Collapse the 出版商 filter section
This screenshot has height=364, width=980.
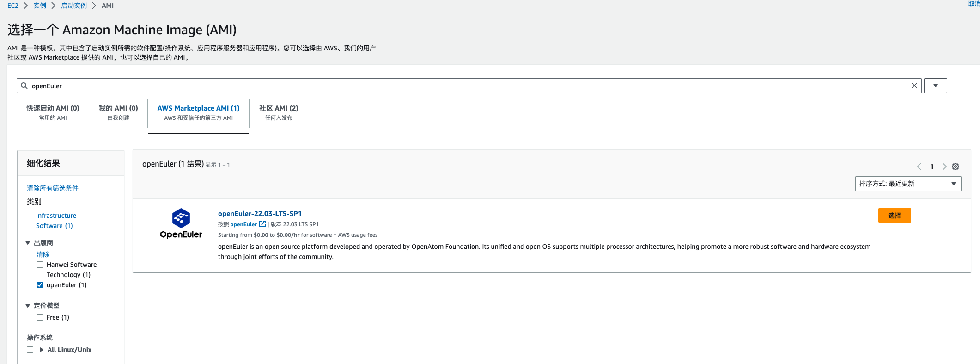pyautogui.click(x=28, y=243)
